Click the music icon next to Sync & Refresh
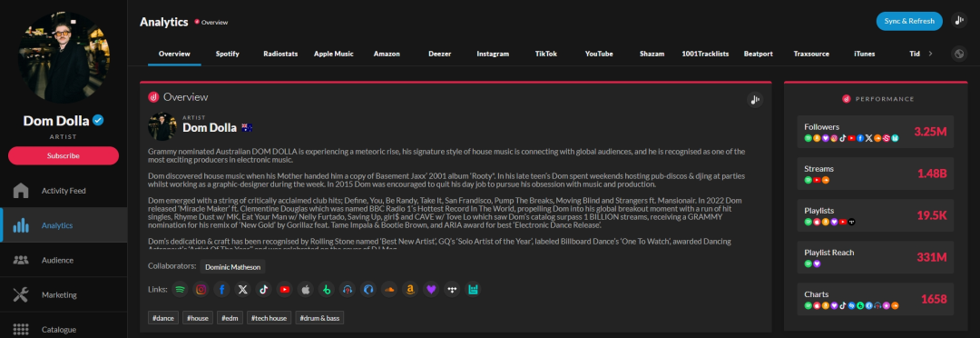Viewport: 980px width, 338px height. [959, 21]
